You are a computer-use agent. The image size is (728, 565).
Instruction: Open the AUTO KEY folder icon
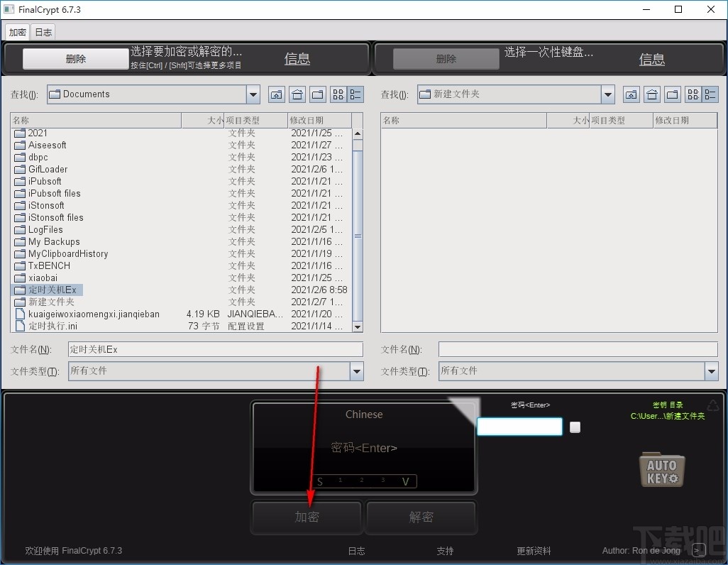[x=661, y=469]
